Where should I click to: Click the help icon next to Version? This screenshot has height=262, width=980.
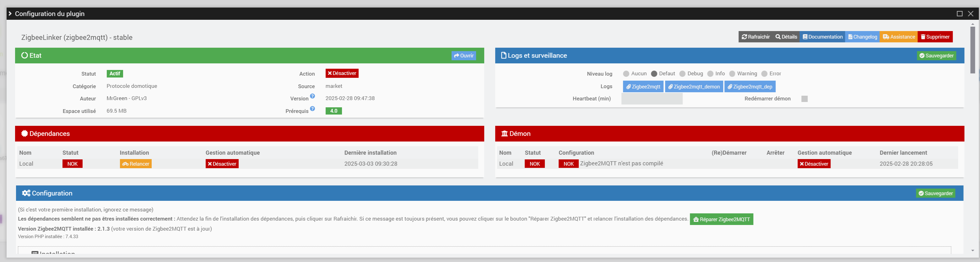pyautogui.click(x=312, y=96)
